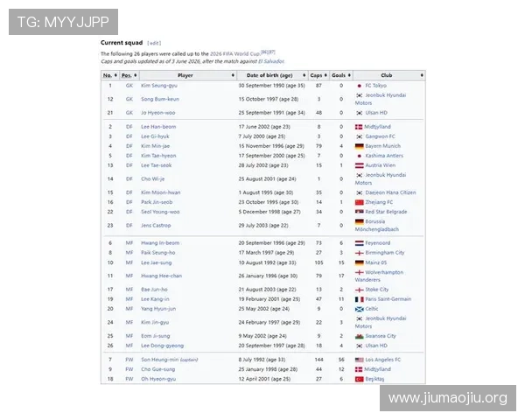Click the Caps column sort arrow
This screenshot has width=525, height=420.
click(x=325, y=75)
